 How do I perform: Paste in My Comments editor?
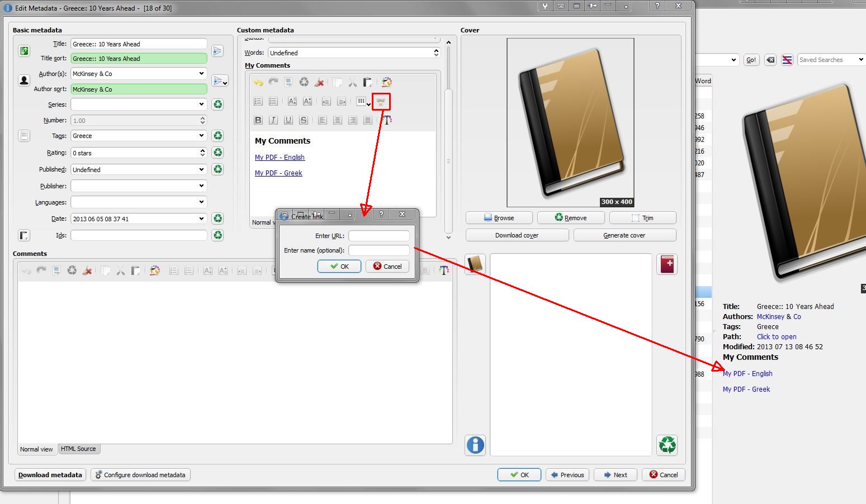367,82
